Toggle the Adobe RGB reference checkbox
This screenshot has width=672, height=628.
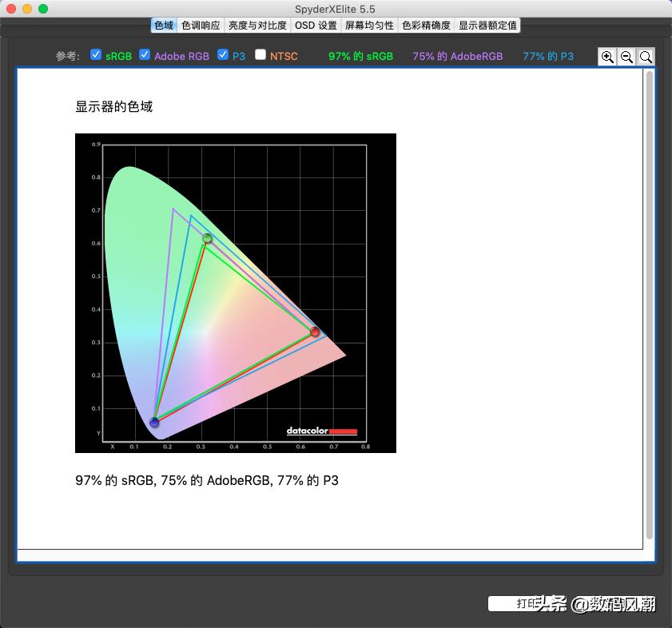pos(145,55)
